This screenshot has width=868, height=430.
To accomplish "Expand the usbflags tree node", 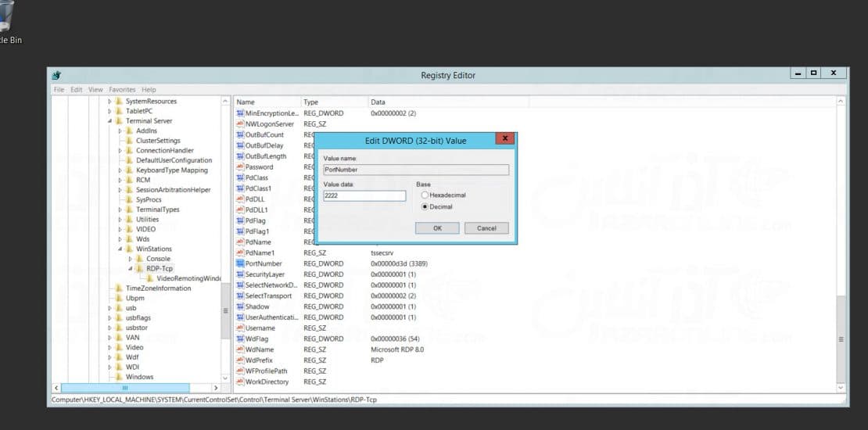I will (x=109, y=318).
